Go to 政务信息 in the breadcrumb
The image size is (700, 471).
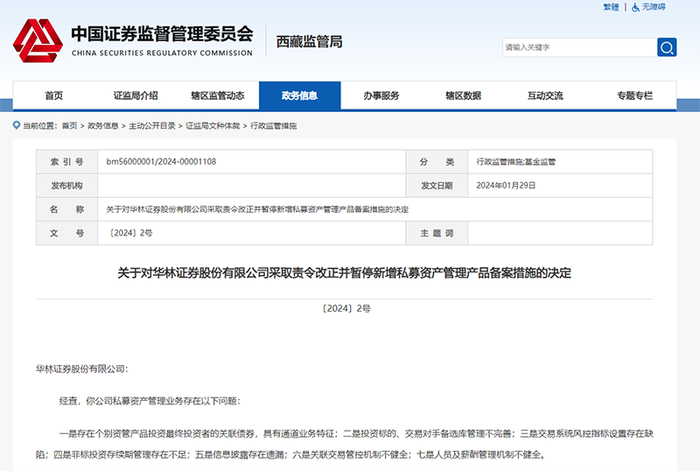tap(103, 126)
